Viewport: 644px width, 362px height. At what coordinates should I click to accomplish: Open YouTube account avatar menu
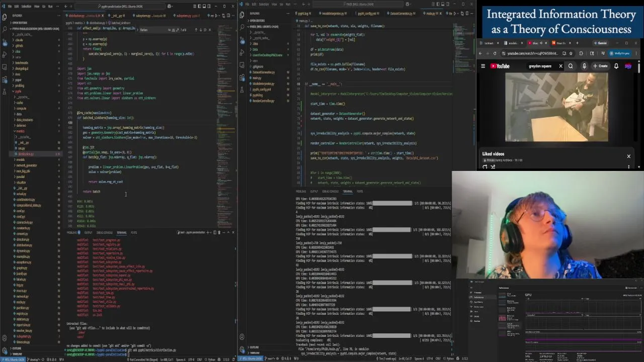point(628,66)
